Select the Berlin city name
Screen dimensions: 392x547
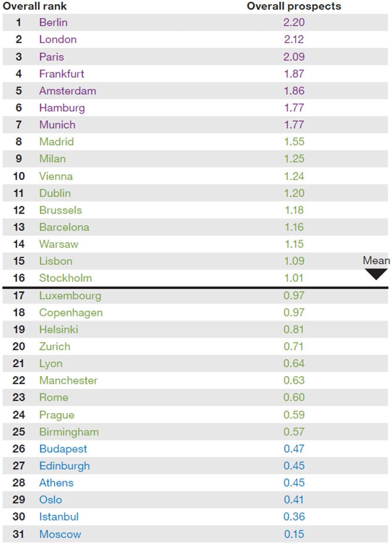53,23
